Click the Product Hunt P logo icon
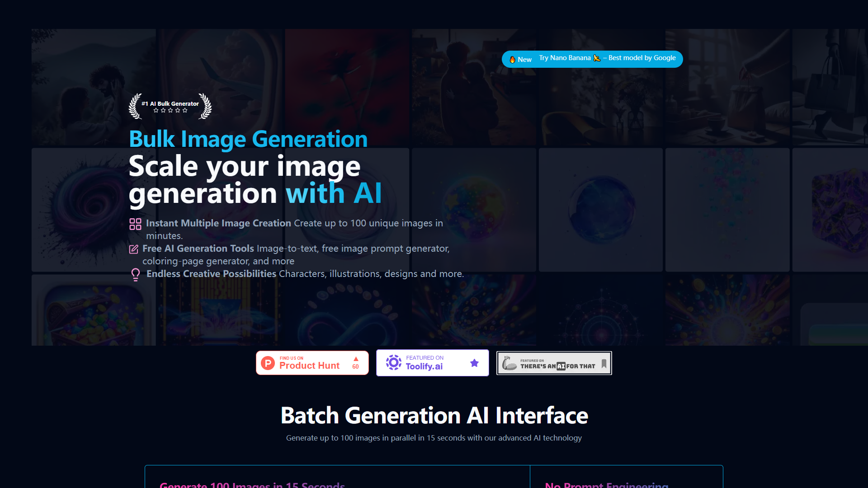This screenshot has height=488, width=868. [268, 363]
